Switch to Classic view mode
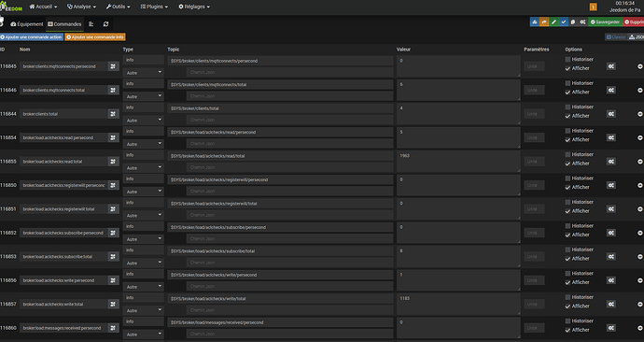Screen dimensions: 644x342 [x=616, y=37]
